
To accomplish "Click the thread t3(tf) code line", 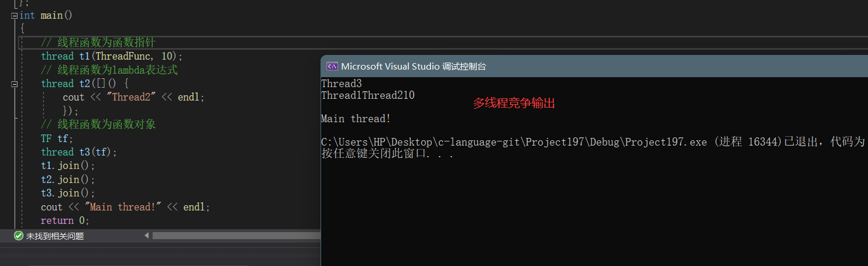I will [78, 153].
